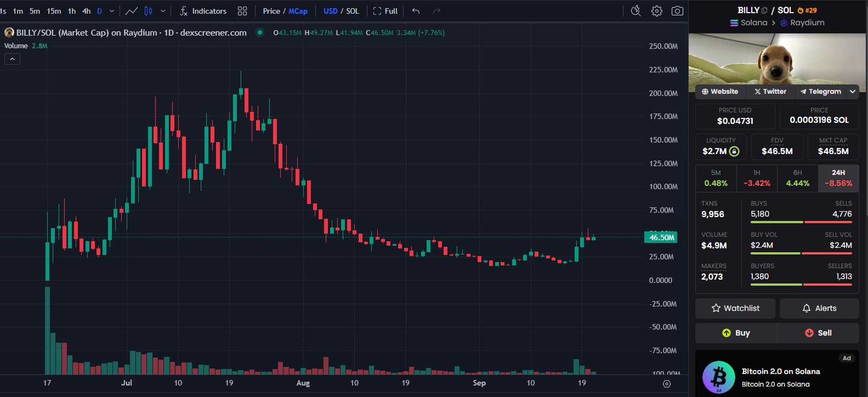The image size is (868, 397).
Task: Click the Bitcoin 2.0 ad logo
Action: pos(718,377)
